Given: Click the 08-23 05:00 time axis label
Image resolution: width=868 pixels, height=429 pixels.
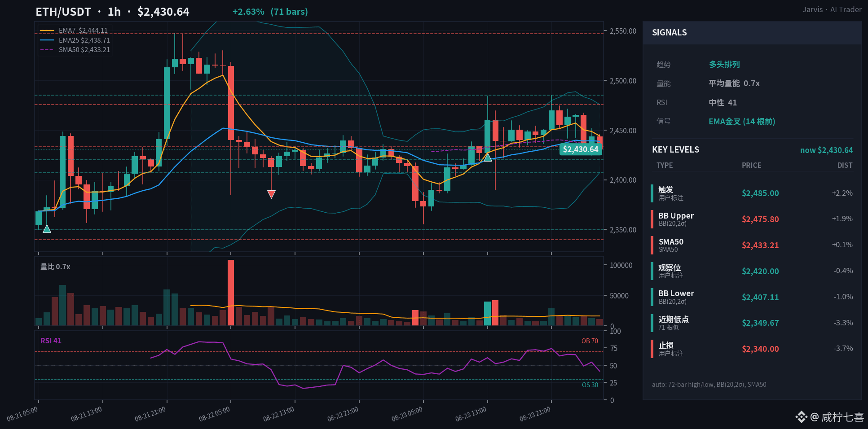Looking at the screenshot, I should coord(407,414).
